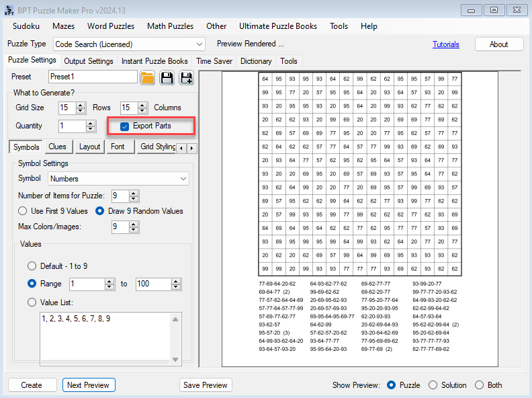Select the Use First 9 Values option

point(22,211)
